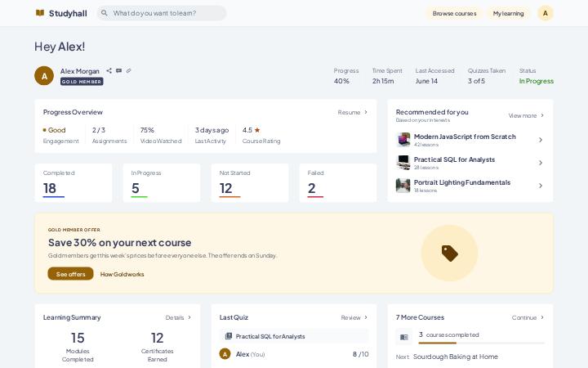Click Modern JavaScript from Scratch title
The image size is (588, 368).
click(x=465, y=137)
